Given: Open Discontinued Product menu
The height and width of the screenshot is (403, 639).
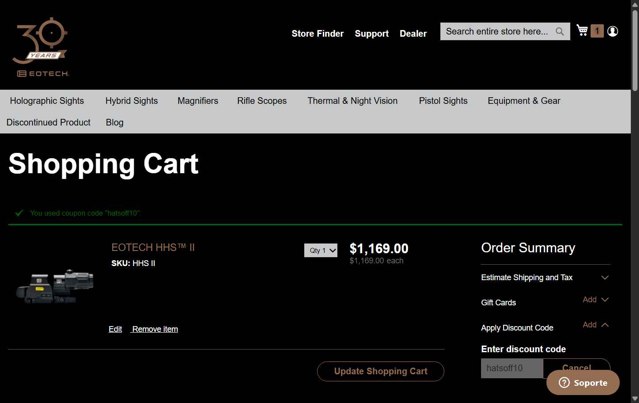Looking at the screenshot, I should click(48, 122).
